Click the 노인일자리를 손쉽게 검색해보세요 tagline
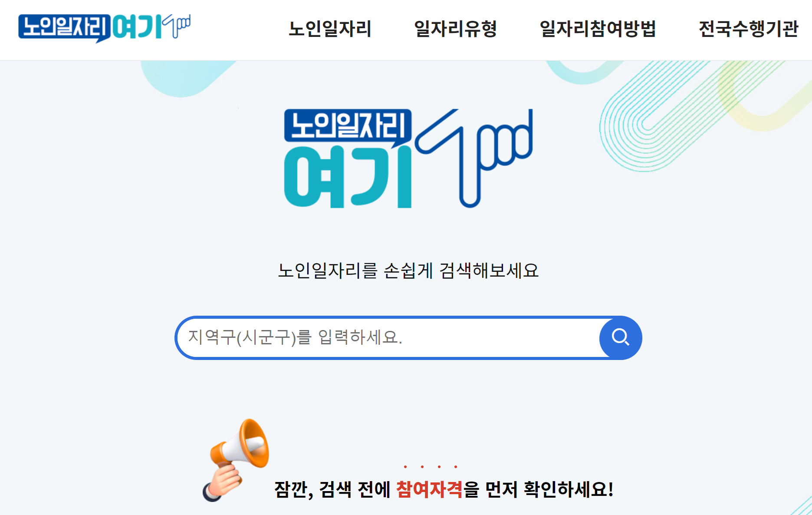 [408, 271]
